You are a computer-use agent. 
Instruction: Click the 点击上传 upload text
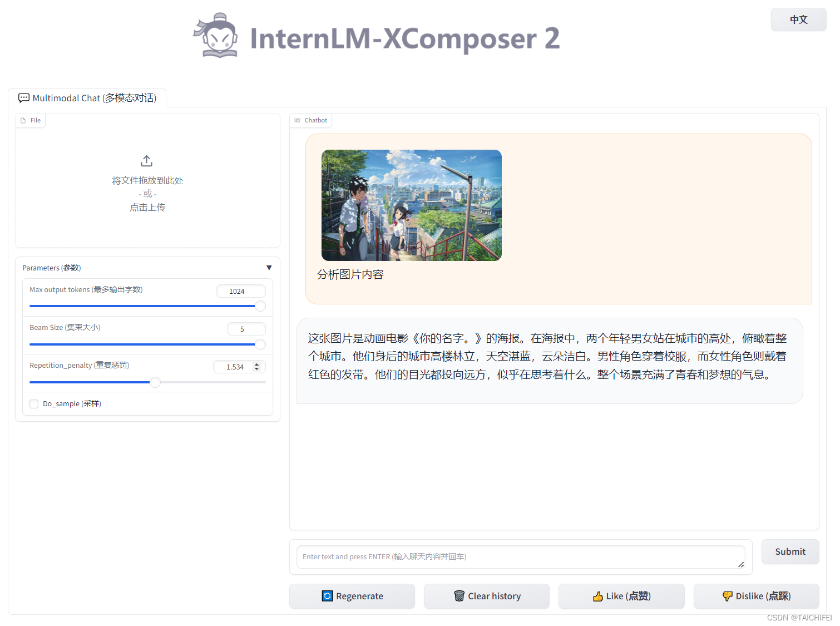[x=147, y=207]
